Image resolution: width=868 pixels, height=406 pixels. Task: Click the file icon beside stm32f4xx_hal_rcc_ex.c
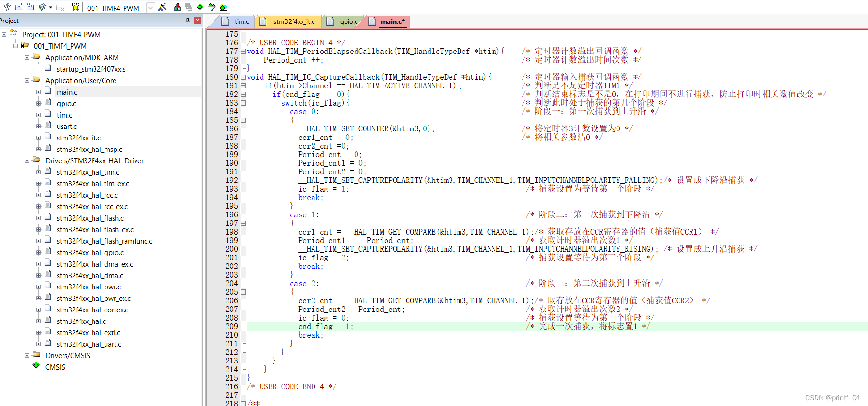(x=48, y=206)
